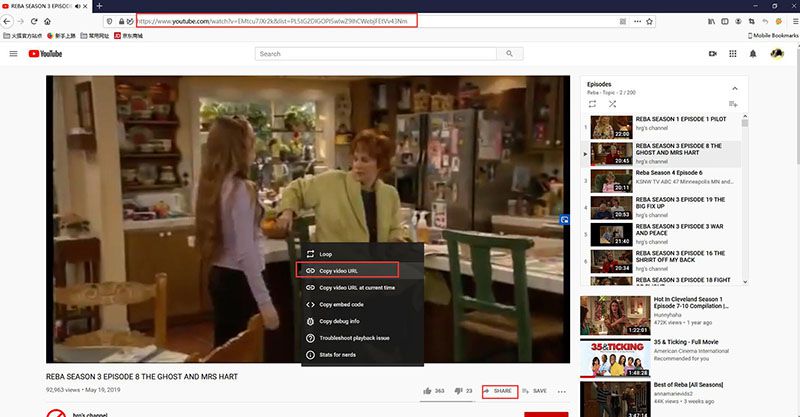The height and width of the screenshot is (417, 800).
Task: Open page actions three-dot menu in address bar
Action: pos(637,21)
